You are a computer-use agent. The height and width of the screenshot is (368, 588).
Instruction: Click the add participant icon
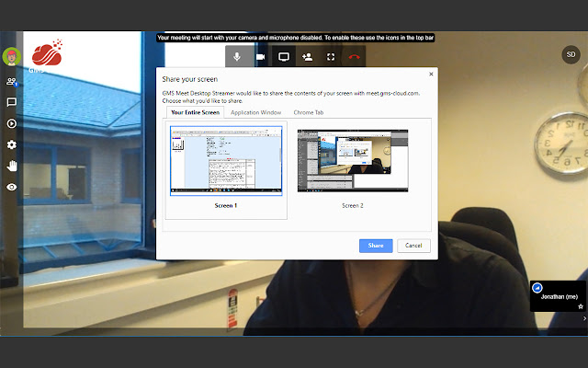point(307,57)
